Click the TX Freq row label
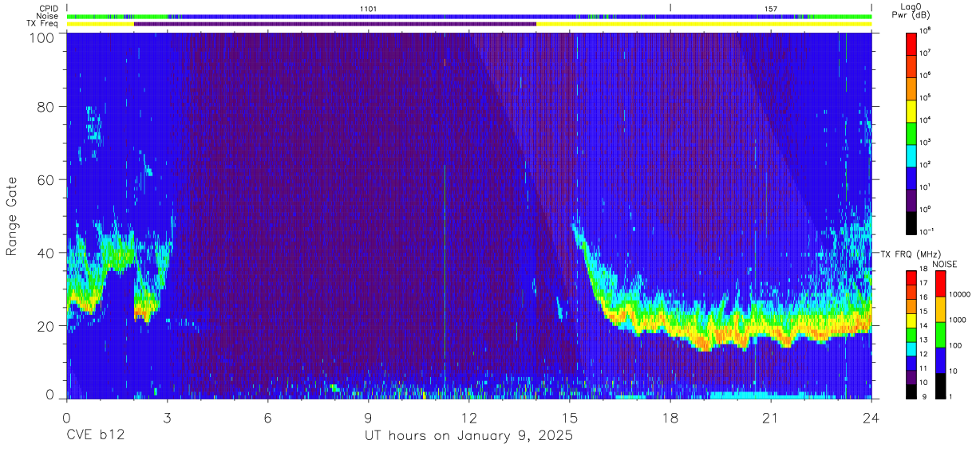 43,23
